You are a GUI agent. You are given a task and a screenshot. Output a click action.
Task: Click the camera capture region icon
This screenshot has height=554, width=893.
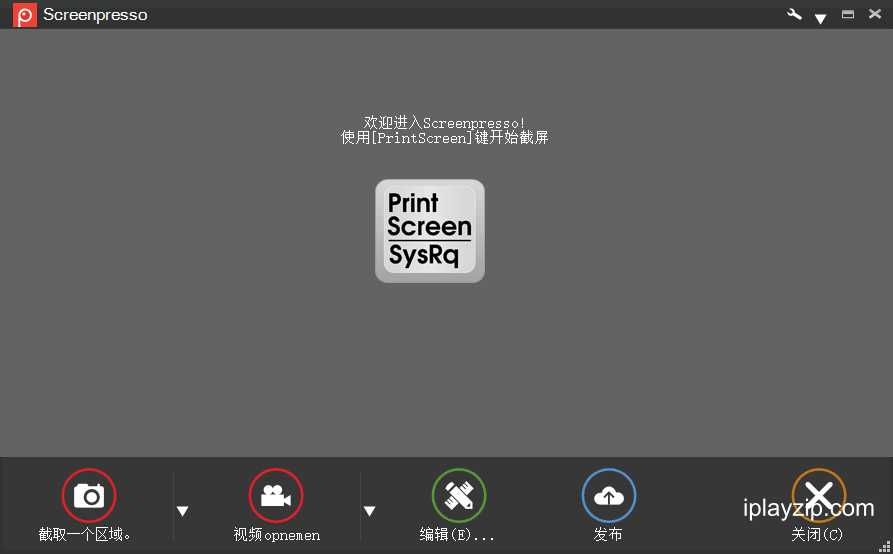(x=89, y=495)
